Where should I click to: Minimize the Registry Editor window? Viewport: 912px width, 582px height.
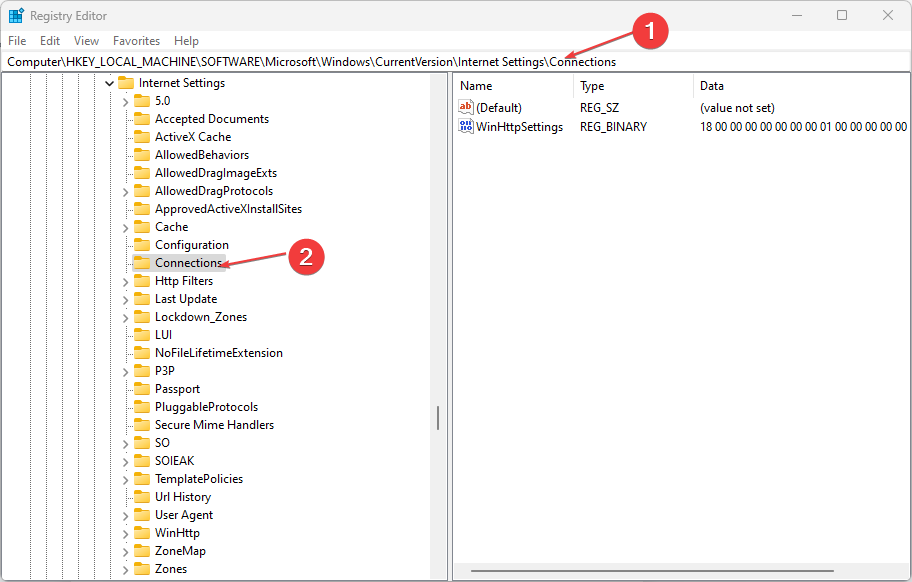[797, 16]
